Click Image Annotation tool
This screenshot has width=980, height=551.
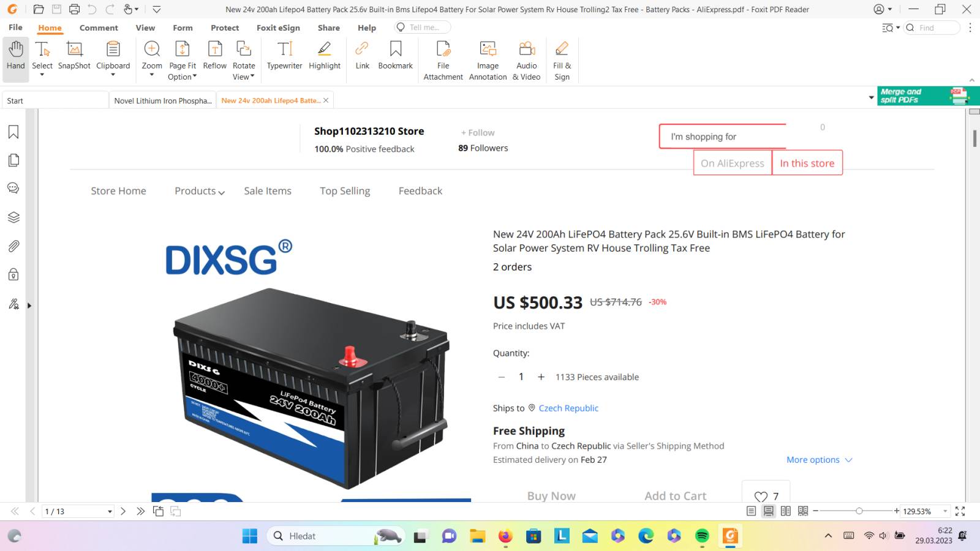(x=488, y=60)
